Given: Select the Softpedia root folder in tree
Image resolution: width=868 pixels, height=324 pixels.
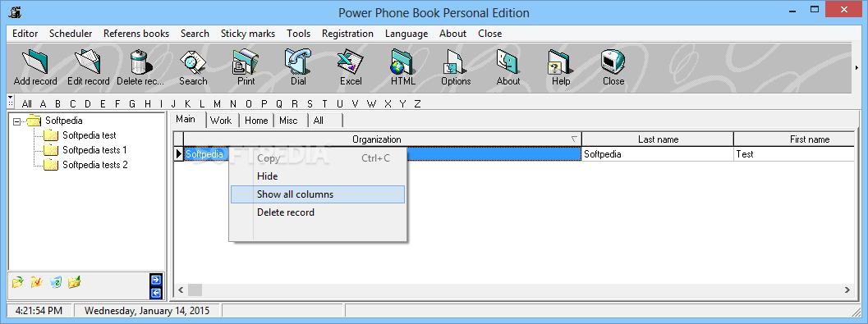Looking at the screenshot, I should 64,120.
